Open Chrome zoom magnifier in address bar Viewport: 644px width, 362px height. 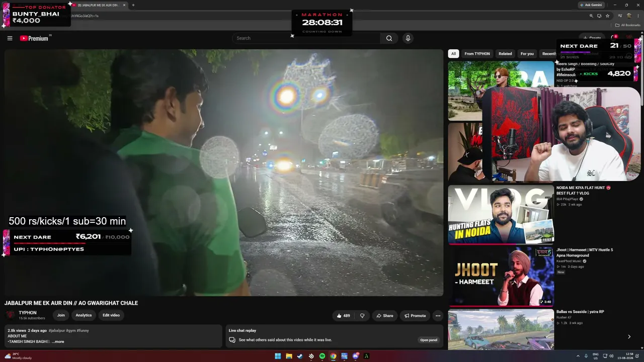coord(591,16)
